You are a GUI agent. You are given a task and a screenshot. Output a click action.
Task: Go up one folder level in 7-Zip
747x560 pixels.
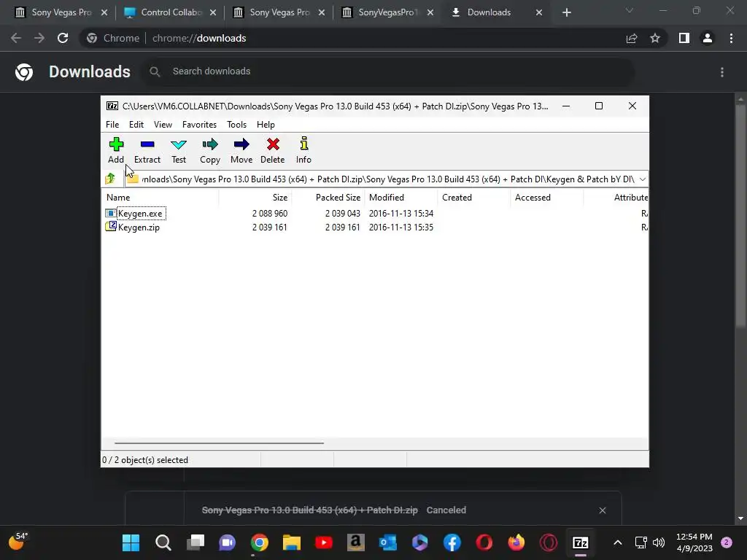[x=111, y=179]
